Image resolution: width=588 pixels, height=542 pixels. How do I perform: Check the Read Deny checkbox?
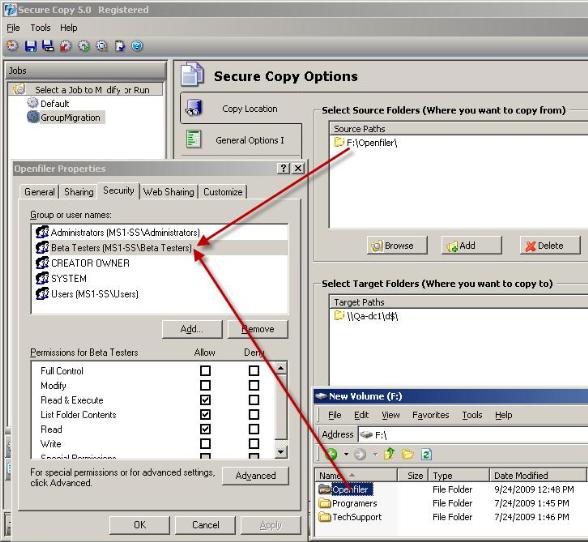[x=254, y=429]
